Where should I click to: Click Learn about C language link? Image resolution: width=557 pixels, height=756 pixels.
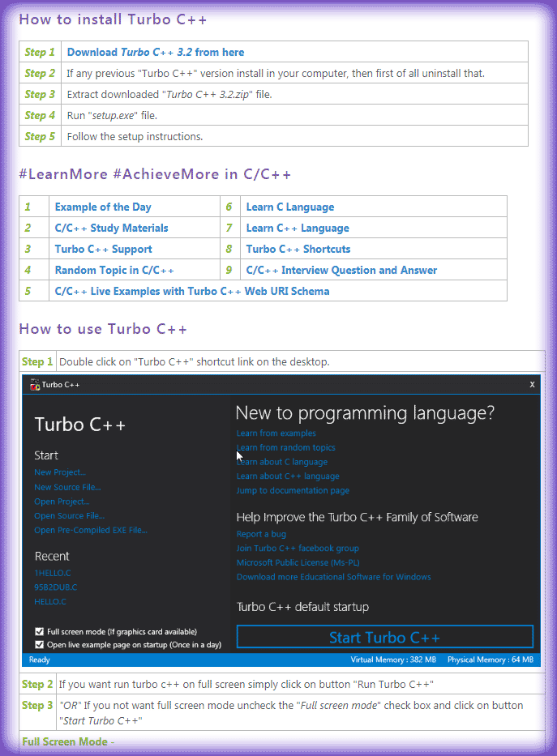click(281, 462)
